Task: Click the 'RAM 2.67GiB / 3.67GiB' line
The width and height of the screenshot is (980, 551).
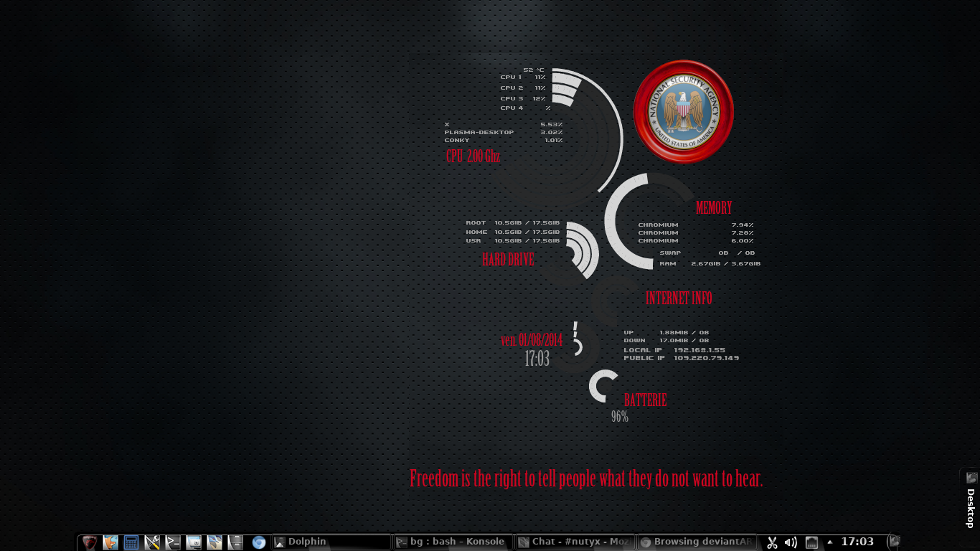Action: (x=710, y=263)
